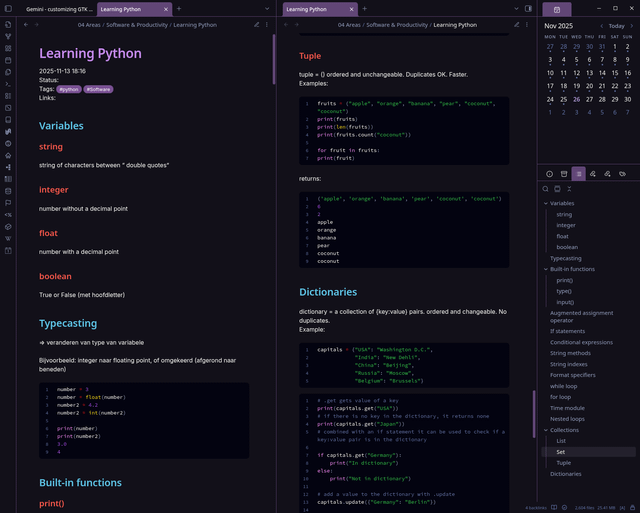Viewport: 640px width, 513px height.
Task: Open the #python tag link
Action: tap(69, 89)
